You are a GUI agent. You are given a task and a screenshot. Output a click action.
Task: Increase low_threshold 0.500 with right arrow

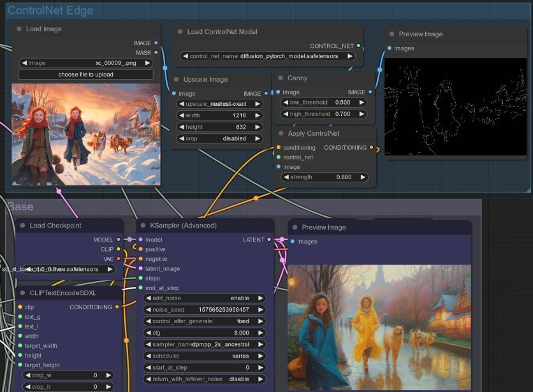361,103
